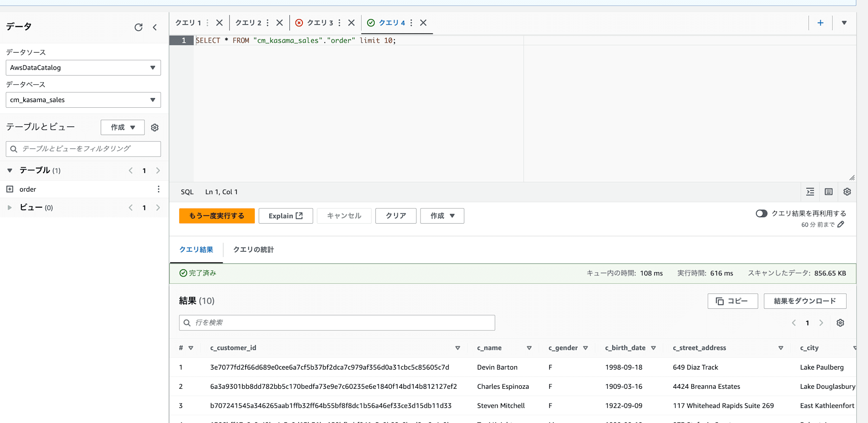
Task: Sort by c_gender column
Action: click(x=585, y=348)
